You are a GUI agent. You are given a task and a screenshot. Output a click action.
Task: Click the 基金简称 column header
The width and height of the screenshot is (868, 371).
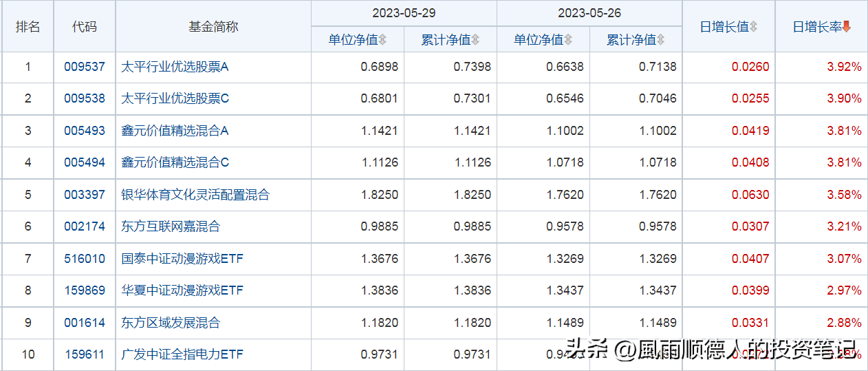(x=213, y=27)
